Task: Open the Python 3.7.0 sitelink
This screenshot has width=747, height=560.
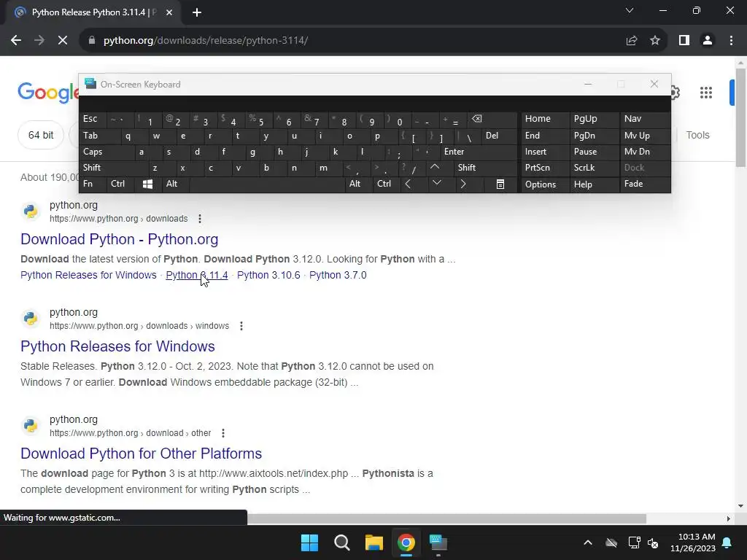Action: (338, 275)
